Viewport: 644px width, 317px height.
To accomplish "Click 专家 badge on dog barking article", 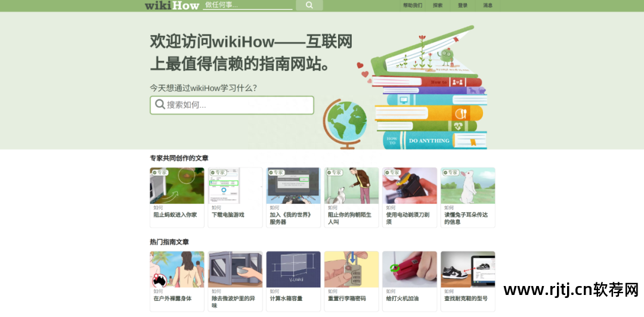I will click(x=335, y=172).
